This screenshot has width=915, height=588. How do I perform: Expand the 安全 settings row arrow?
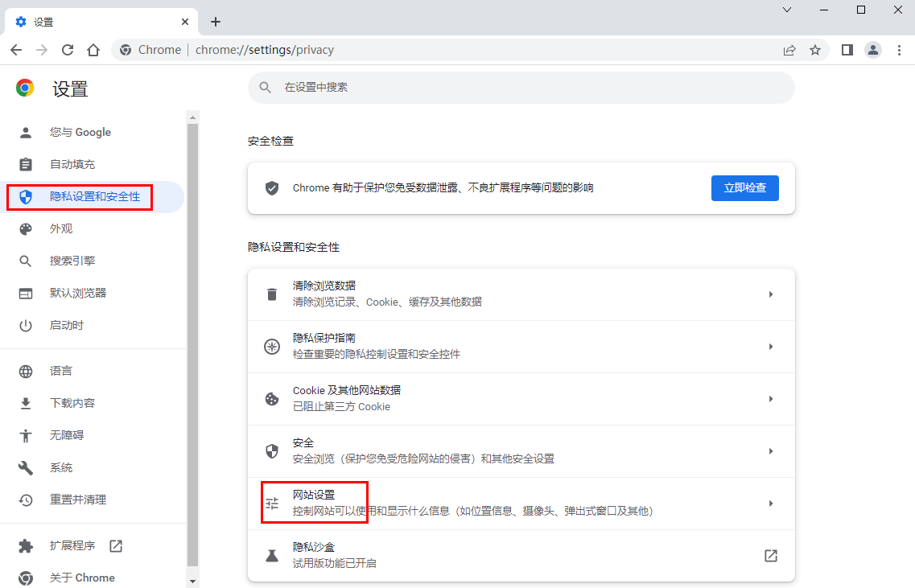[770, 450]
